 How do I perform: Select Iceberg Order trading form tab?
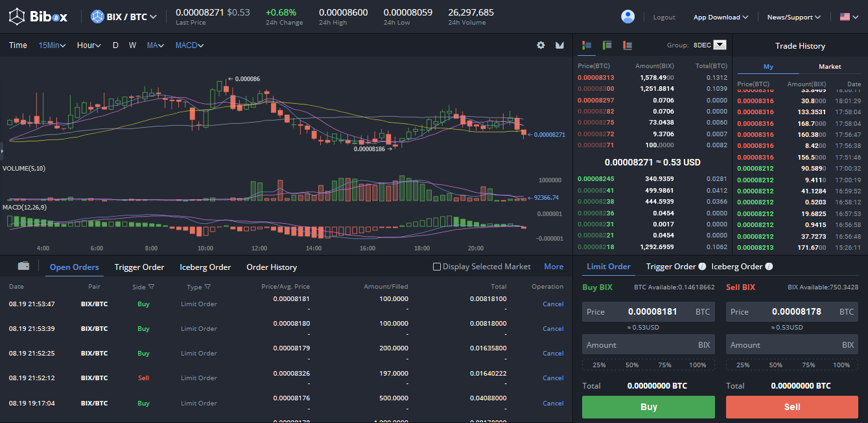point(737,267)
